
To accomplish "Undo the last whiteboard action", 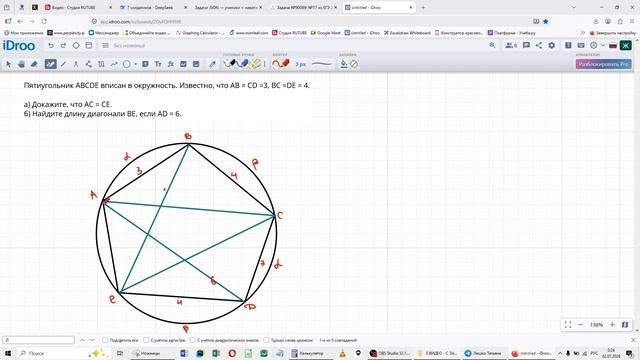I will 51,46.
